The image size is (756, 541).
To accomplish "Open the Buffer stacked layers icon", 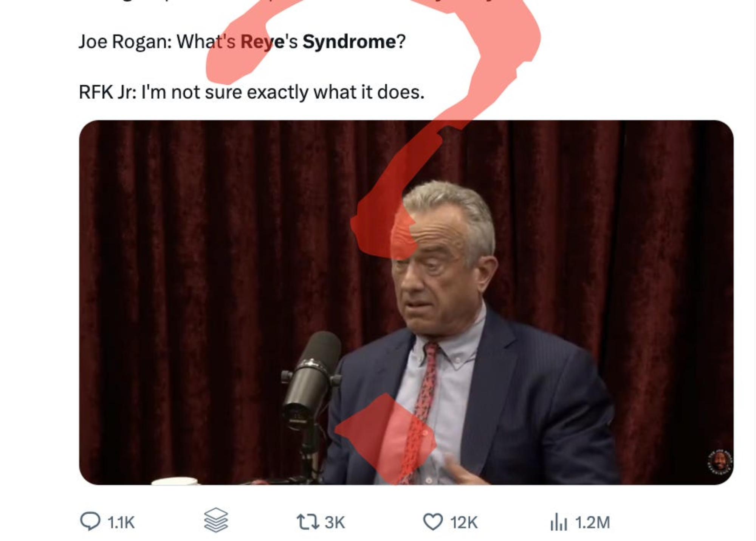I will click(x=216, y=520).
